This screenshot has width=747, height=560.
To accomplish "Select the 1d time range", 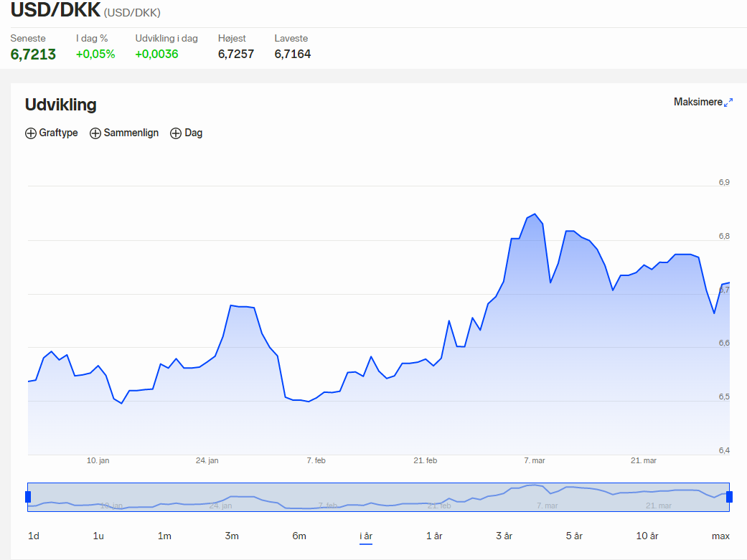I will [33, 536].
